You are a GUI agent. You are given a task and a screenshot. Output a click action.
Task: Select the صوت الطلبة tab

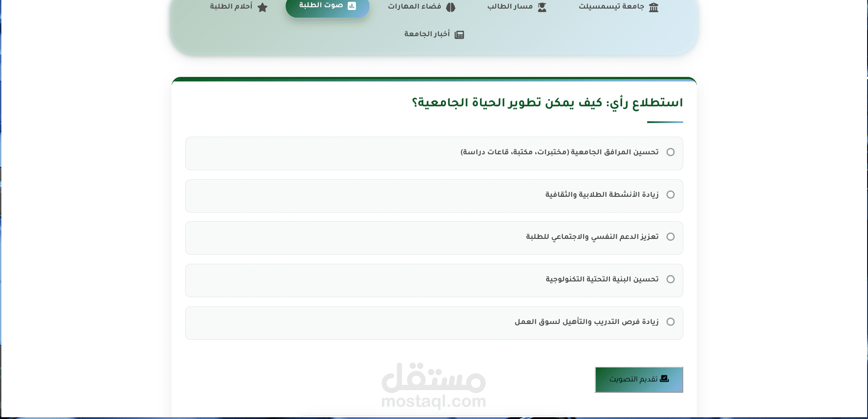(x=327, y=6)
